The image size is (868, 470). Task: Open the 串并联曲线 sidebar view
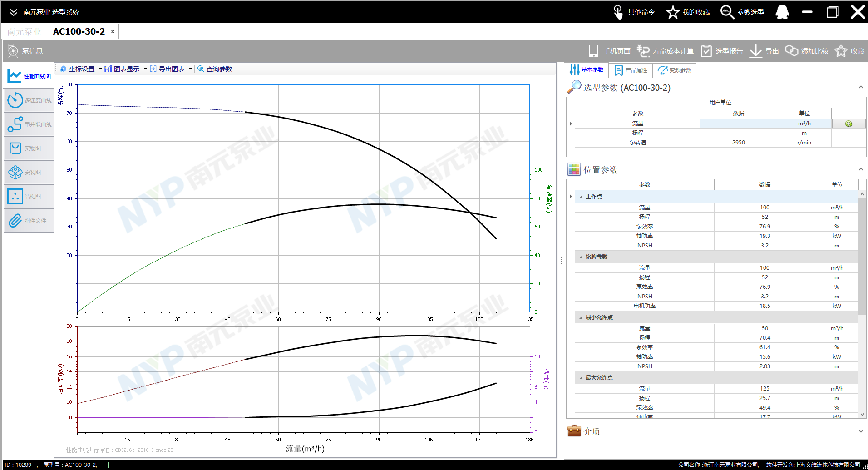(x=29, y=124)
